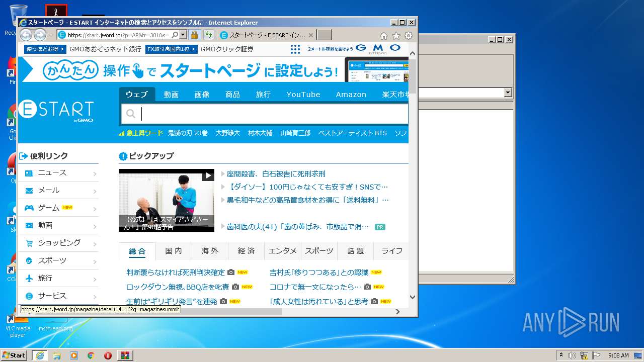This screenshot has width=644, height=362.
Task: Open article ロックダウン無視､BBQ店を叱責
Action: tap(178, 287)
